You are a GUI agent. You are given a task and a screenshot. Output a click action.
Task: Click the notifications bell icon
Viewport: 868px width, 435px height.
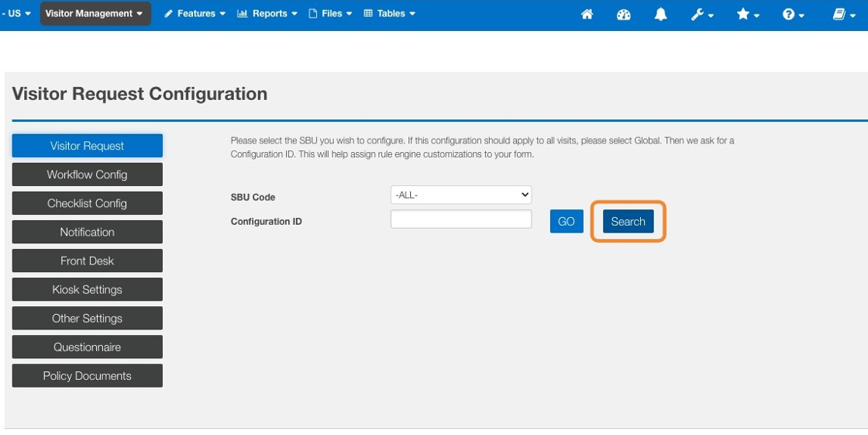coord(660,14)
